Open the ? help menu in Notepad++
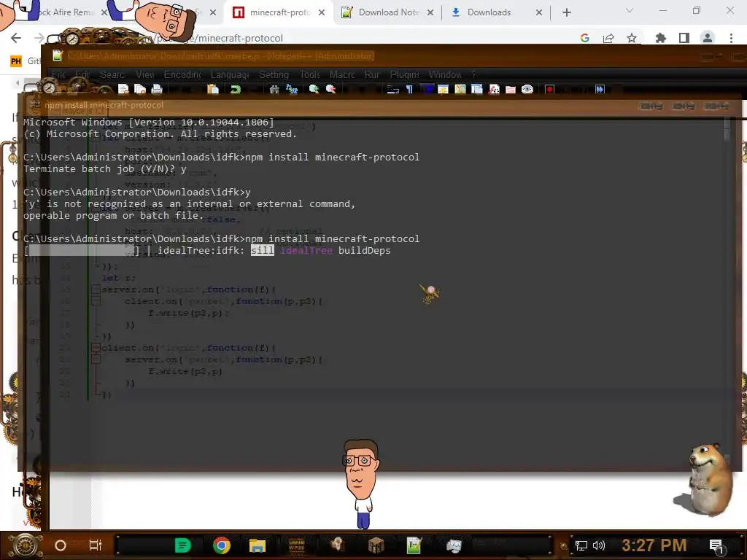Screen dimensions: 747x560 473,75
